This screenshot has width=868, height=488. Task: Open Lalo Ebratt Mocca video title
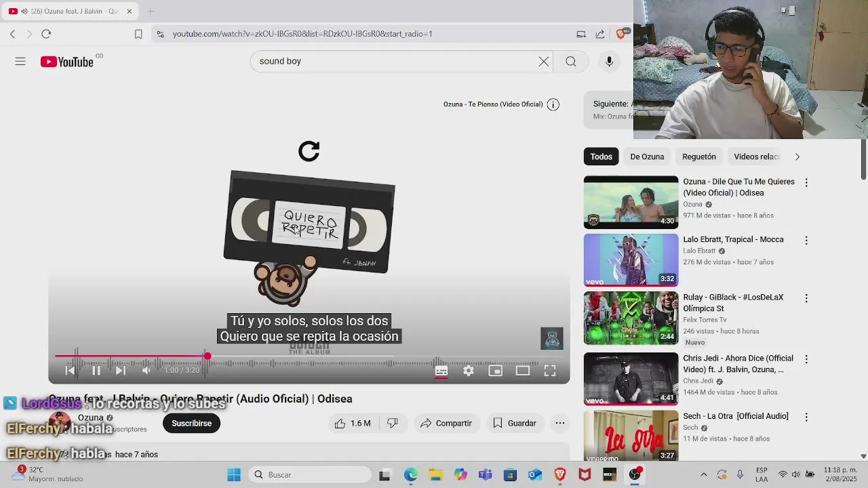(x=733, y=240)
